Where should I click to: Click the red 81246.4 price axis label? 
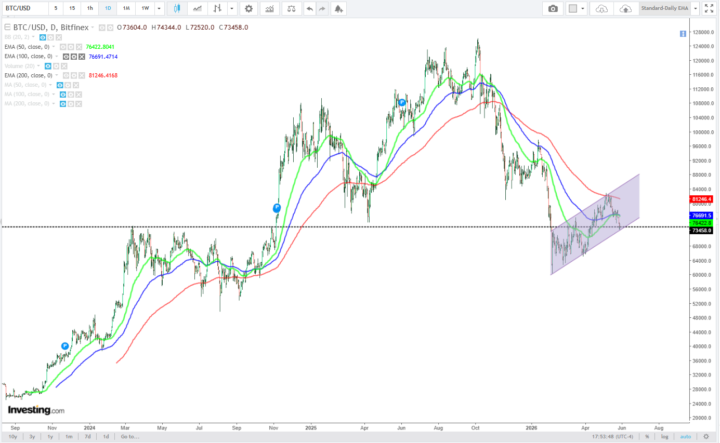701,199
